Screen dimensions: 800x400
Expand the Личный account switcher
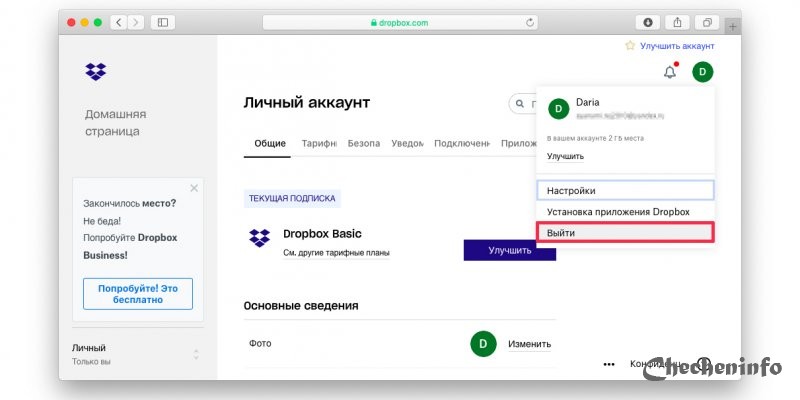196,354
